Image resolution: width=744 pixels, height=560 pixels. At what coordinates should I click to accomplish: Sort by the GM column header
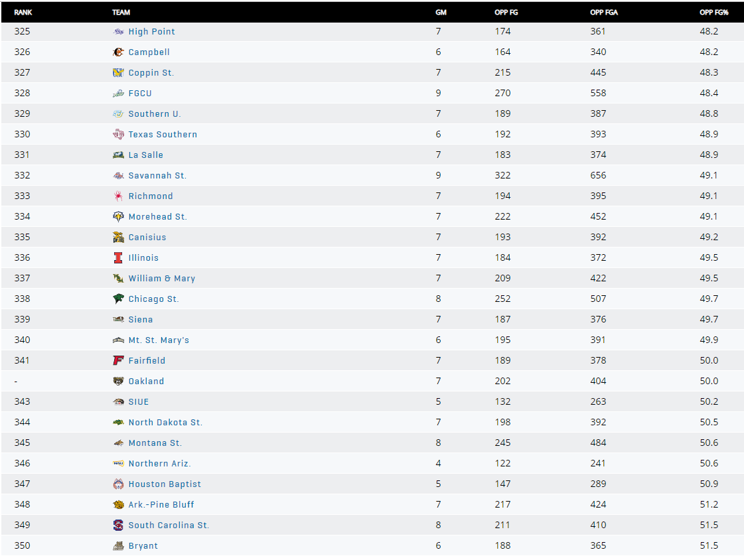441,13
